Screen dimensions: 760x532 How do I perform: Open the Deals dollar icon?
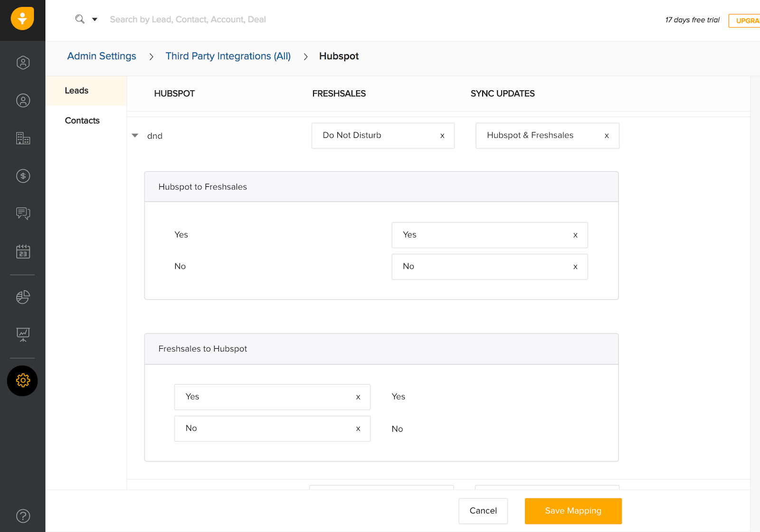[23, 176]
